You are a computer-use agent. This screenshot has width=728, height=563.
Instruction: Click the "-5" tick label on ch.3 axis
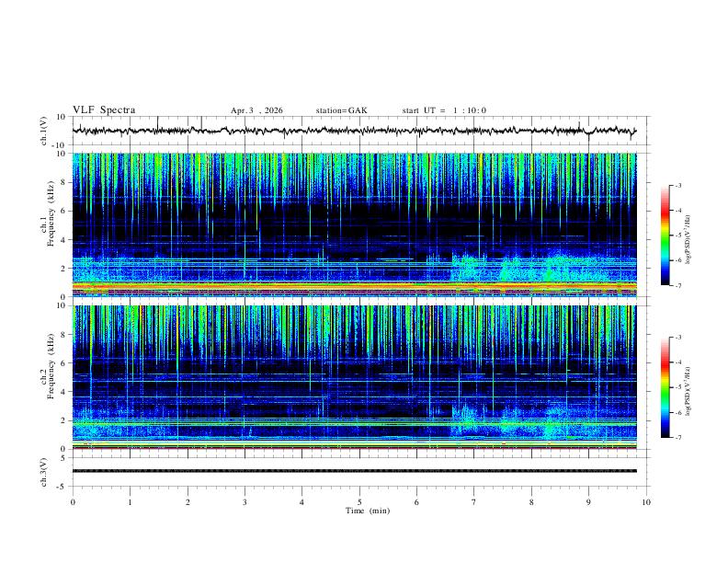(x=63, y=487)
